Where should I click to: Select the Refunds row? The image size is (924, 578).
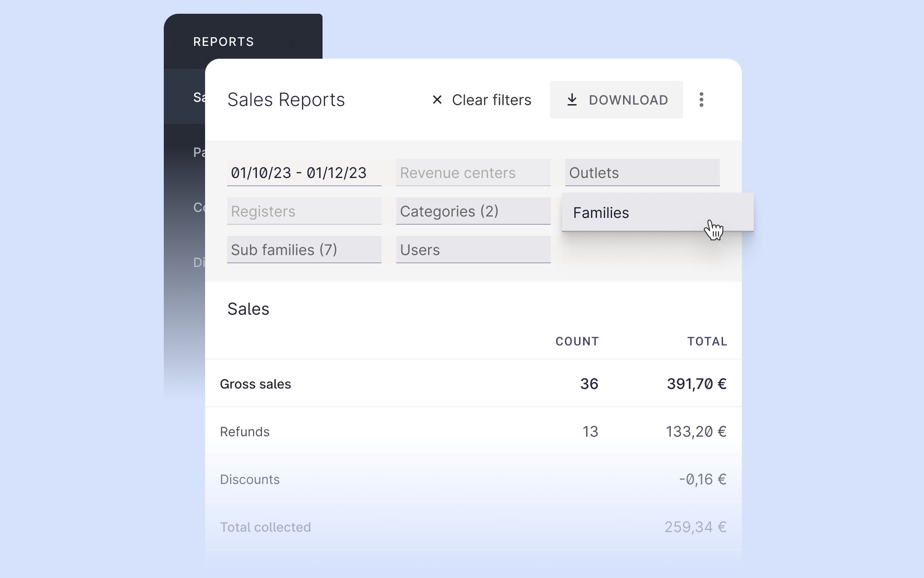473,432
